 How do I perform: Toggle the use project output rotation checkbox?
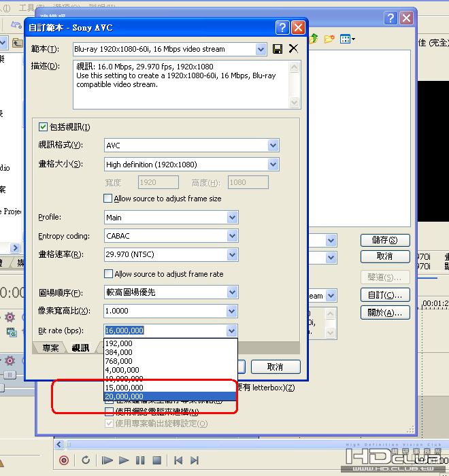tap(109, 424)
